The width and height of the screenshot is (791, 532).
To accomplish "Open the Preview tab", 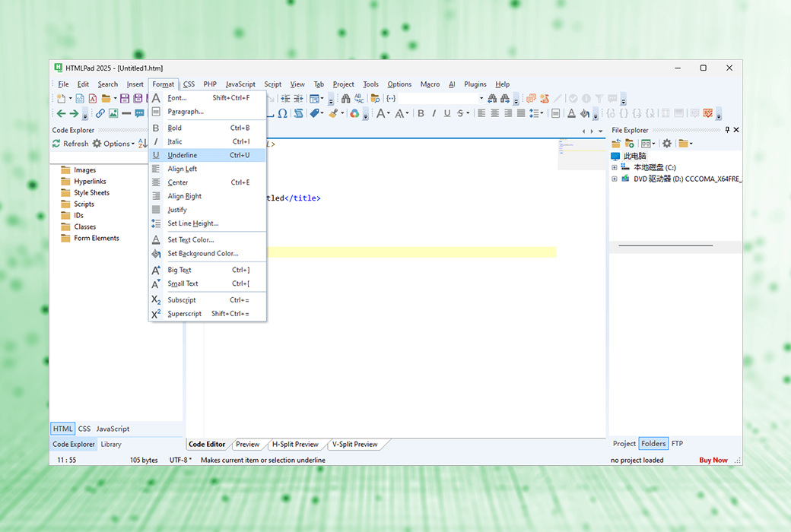I will (x=247, y=445).
